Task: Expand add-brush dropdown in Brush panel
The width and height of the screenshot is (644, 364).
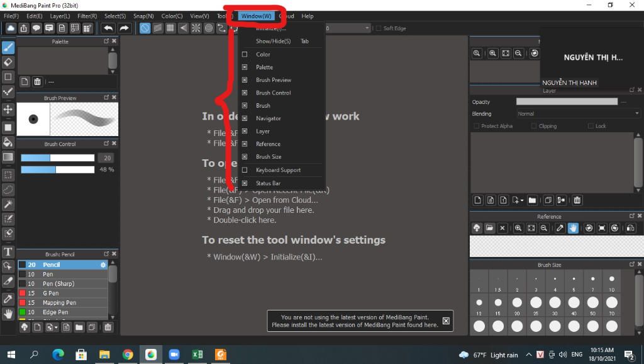Action: pos(56,327)
